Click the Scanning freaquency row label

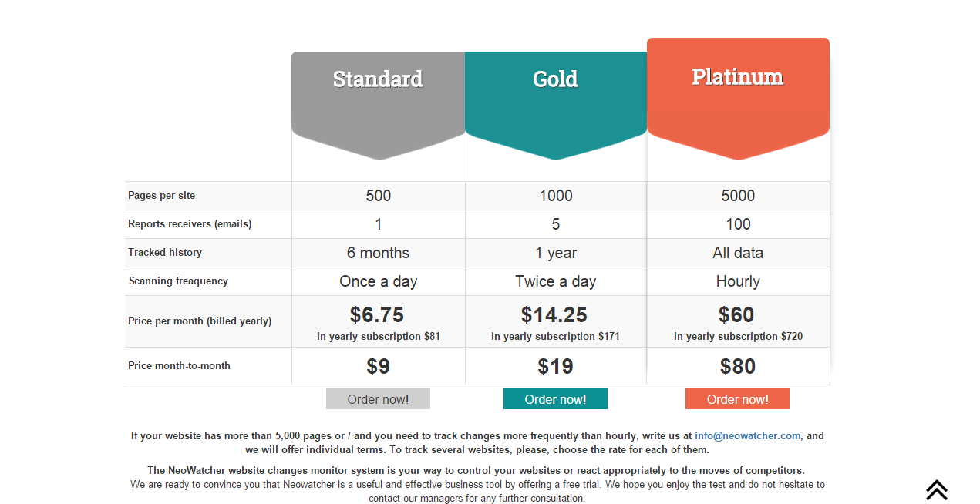(178, 281)
